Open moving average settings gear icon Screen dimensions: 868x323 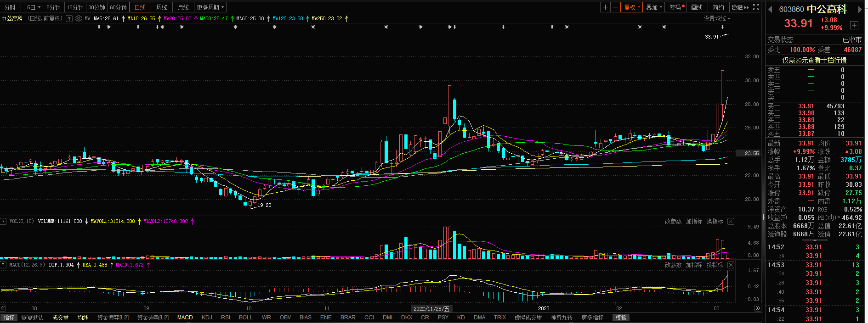click(79, 19)
